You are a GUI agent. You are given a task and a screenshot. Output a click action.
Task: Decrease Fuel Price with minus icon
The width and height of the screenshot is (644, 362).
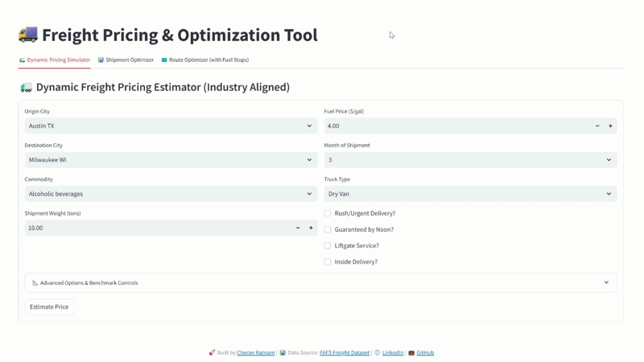(597, 126)
